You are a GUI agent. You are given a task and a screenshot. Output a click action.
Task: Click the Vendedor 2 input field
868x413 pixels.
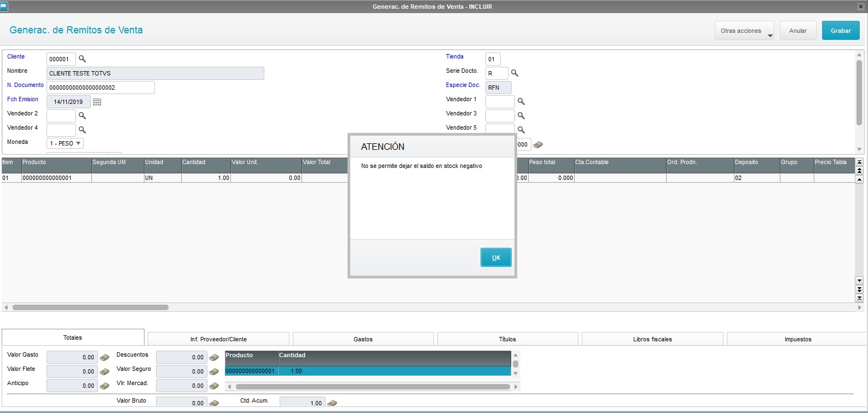[x=61, y=116]
